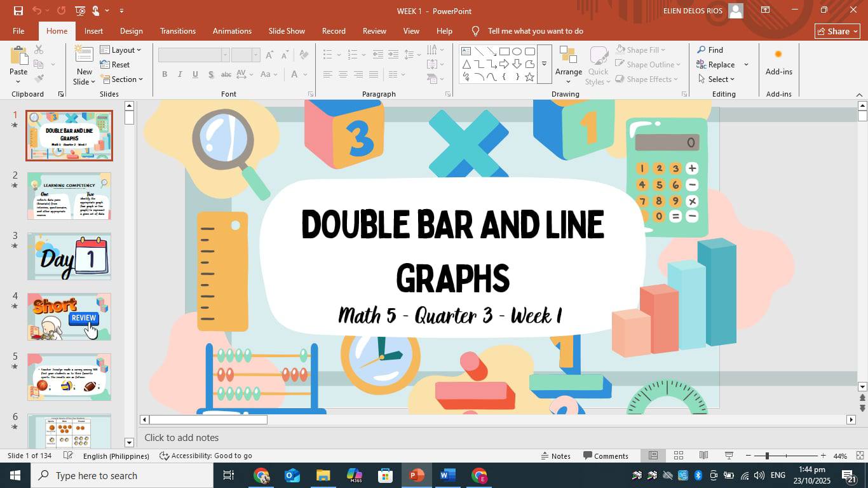Switch to the Transitions ribbon tab
Image resolution: width=868 pixels, height=488 pixels.
point(179,30)
